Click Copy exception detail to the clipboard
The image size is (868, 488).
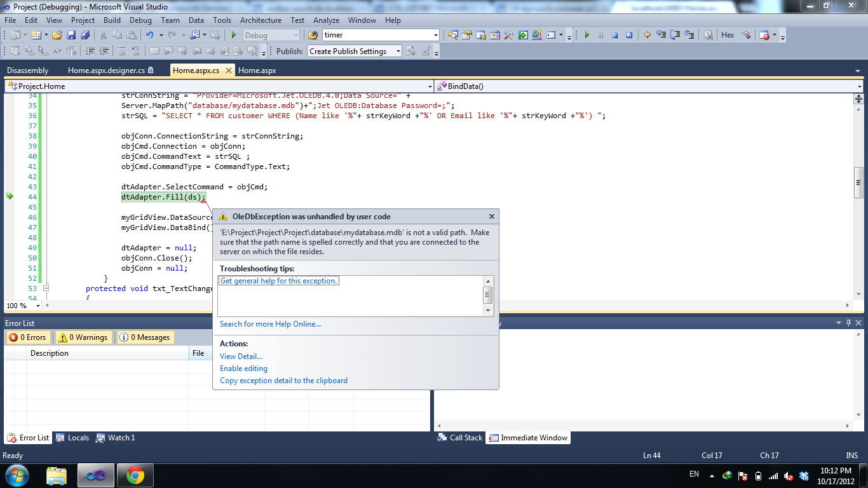pos(283,381)
